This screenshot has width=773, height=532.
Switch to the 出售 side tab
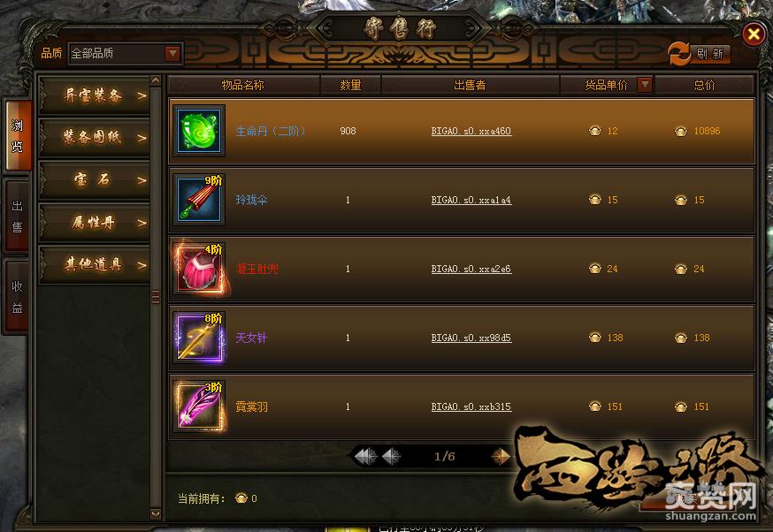[18, 216]
